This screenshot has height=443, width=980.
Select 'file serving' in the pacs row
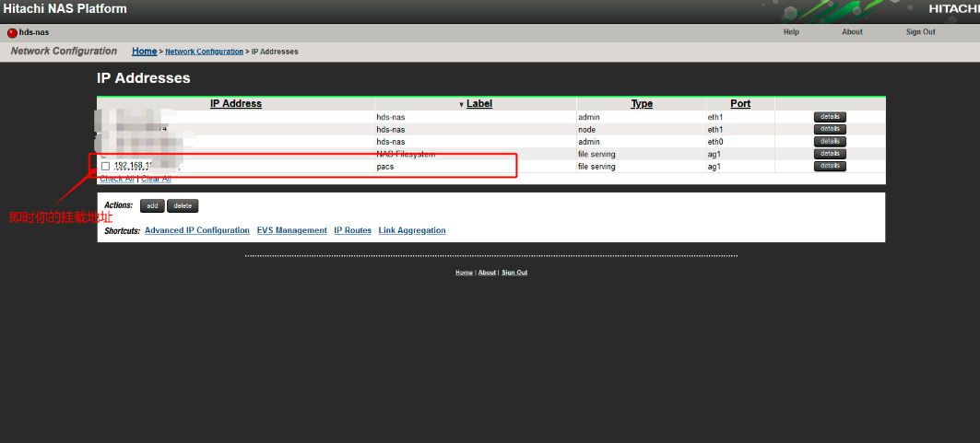click(596, 167)
